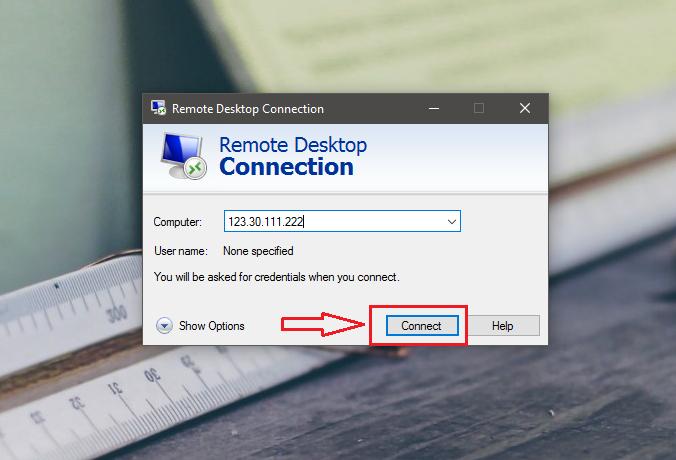Screen dimensions: 676x460
Task: Click the title bar Remote Desktop icon
Action: (158, 108)
